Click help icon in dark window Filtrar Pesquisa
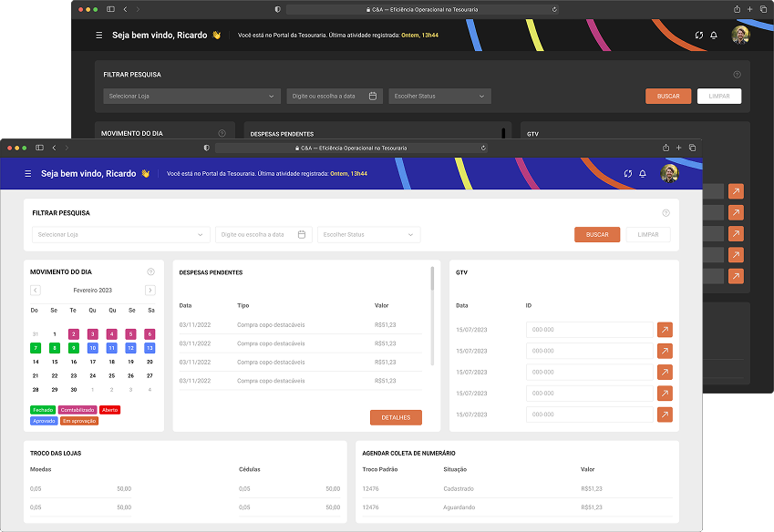 click(x=737, y=75)
